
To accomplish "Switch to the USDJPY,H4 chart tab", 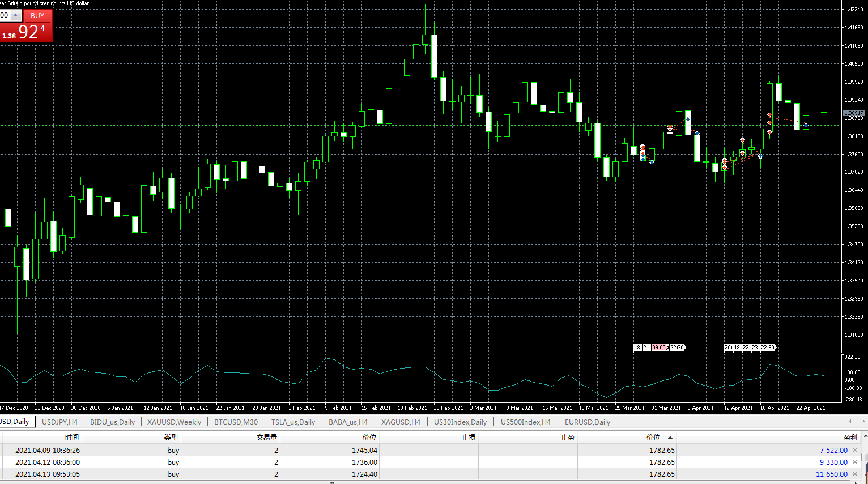I will pos(59,422).
